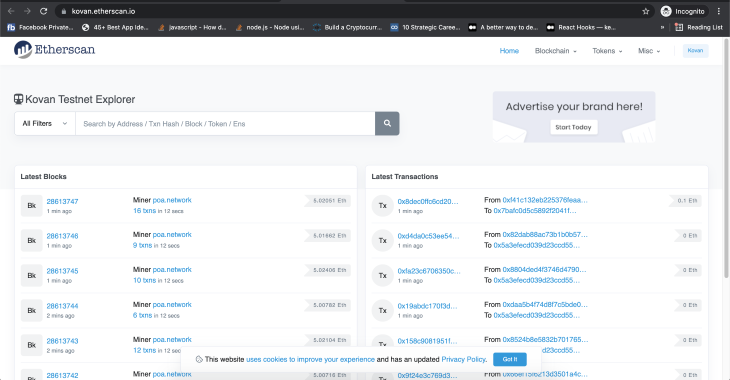Image resolution: width=730 pixels, height=380 pixels.
Task: Open transaction 0x8dec0ffc6cd20...
Action: 428,201
